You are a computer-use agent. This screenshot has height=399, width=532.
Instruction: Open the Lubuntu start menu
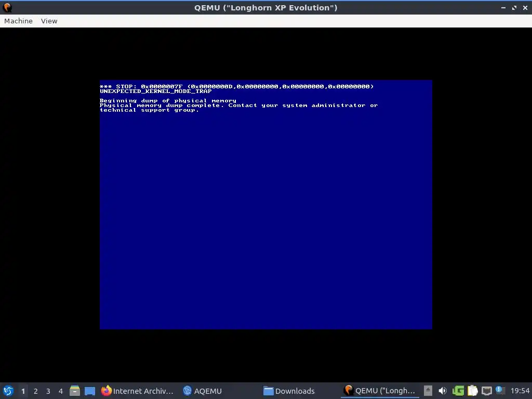click(x=8, y=391)
